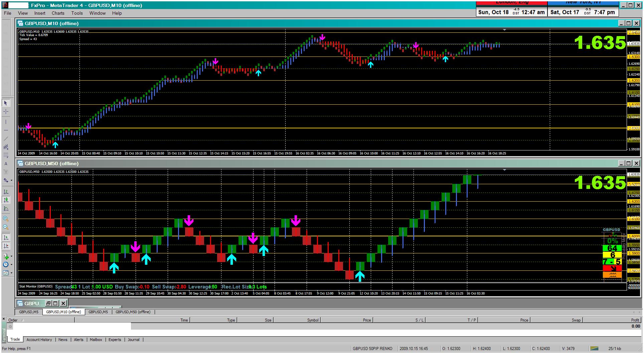Switch chart to Line Chart mode
The image size is (644, 353).
(x=6, y=209)
